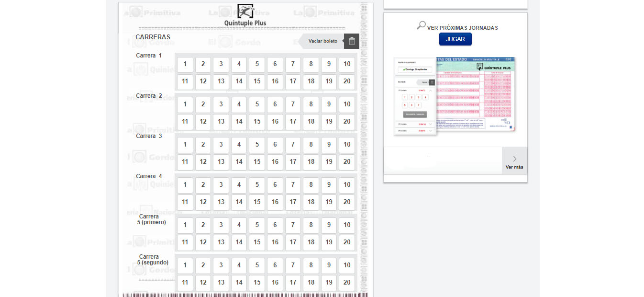Click the Quíntuple Plus title text
The height and width of the screenshot is (297, 644).
[x=245, y=23]
